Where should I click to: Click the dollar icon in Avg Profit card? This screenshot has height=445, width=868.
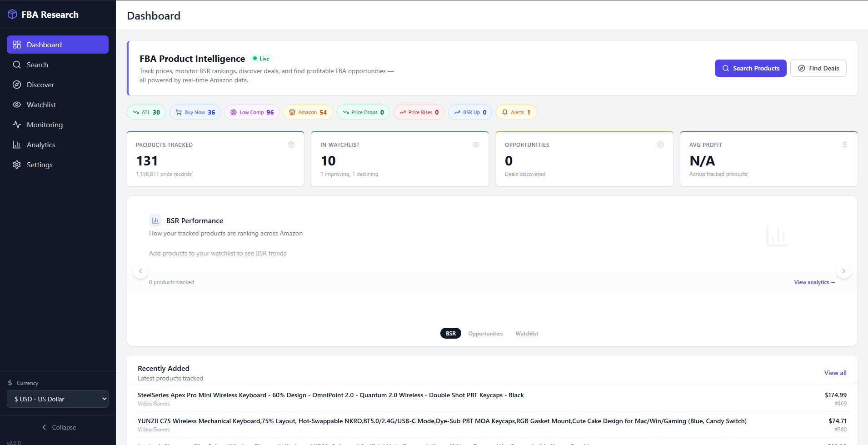(x=845, y=145)
